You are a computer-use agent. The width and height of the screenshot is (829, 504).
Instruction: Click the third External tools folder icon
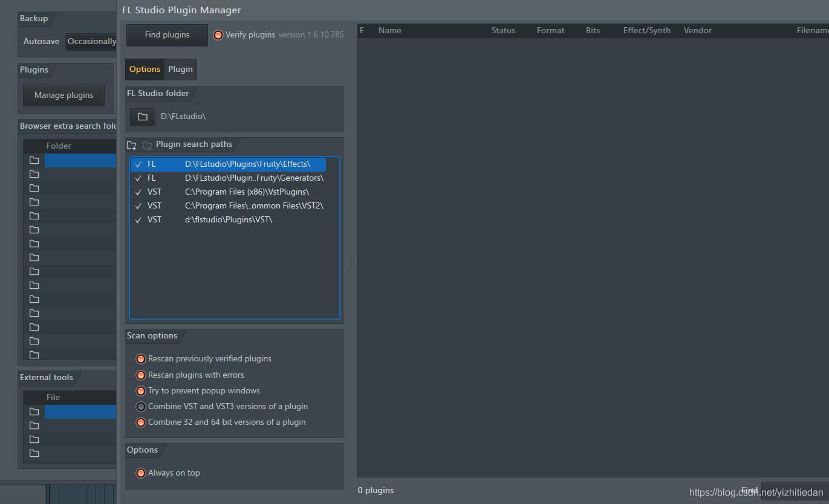coord(34,439)
